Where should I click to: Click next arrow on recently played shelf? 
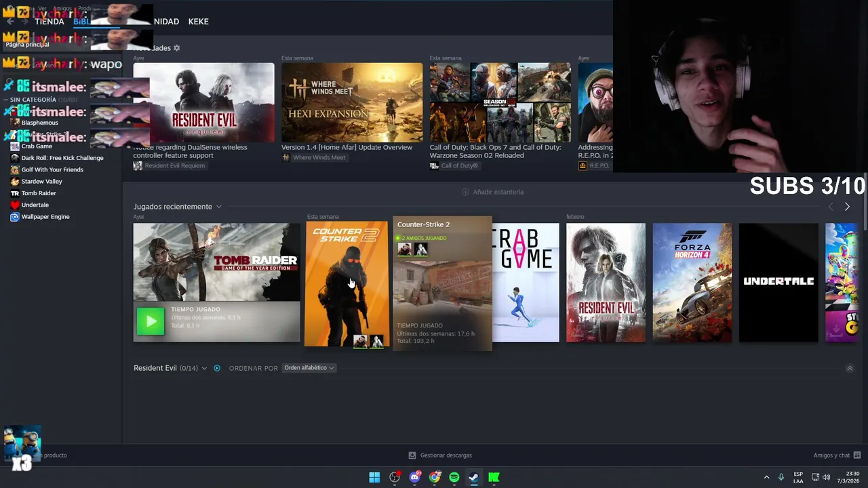point(847,207)
